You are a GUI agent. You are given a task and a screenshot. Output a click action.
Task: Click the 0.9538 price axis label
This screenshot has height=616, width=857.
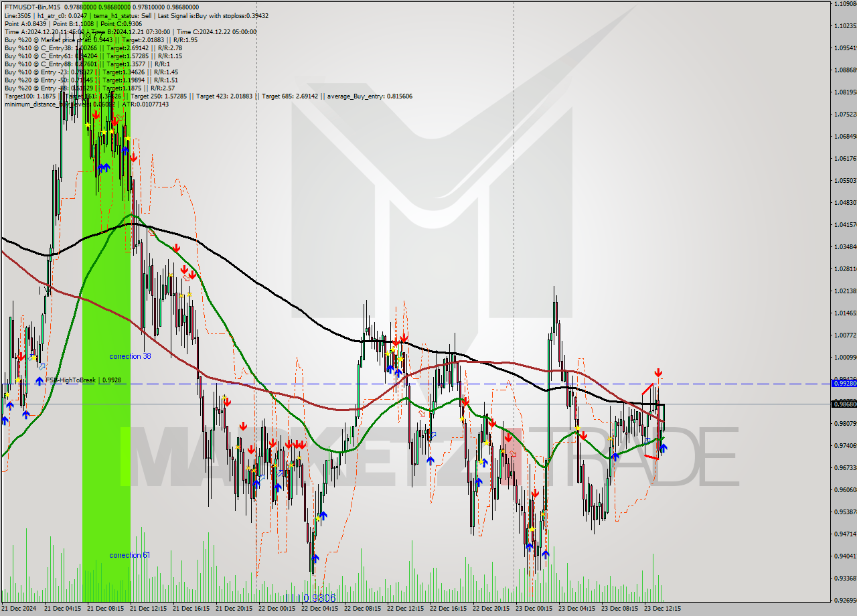pyautogui.click(x=846, y=512)
